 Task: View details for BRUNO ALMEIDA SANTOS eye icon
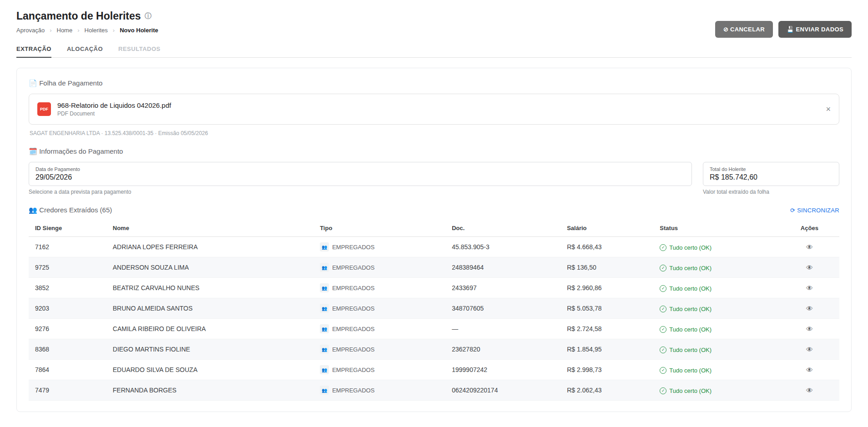click(x=809, y=308)
